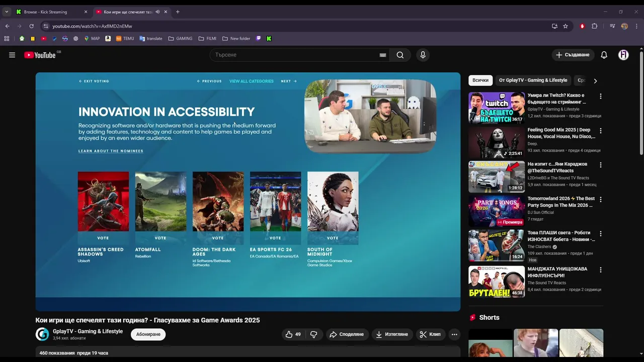Expand the tab search dropdown arrow

coord(7,12)
